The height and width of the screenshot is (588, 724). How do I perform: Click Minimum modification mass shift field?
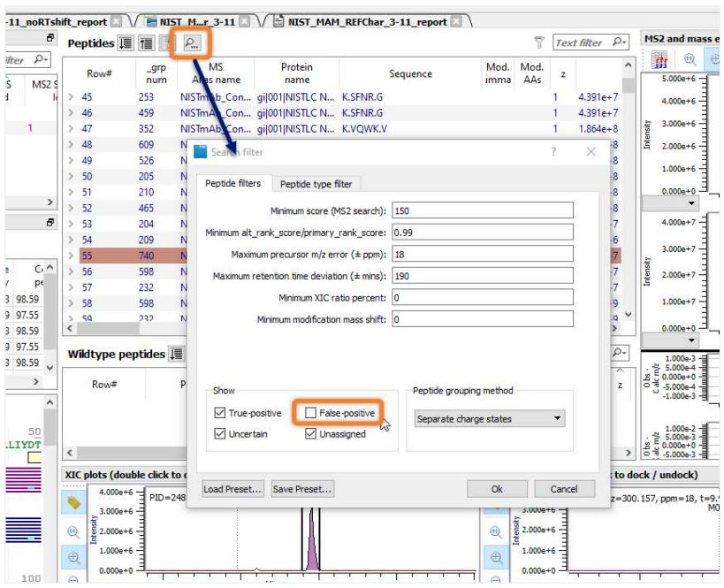[x=483, y=319]
